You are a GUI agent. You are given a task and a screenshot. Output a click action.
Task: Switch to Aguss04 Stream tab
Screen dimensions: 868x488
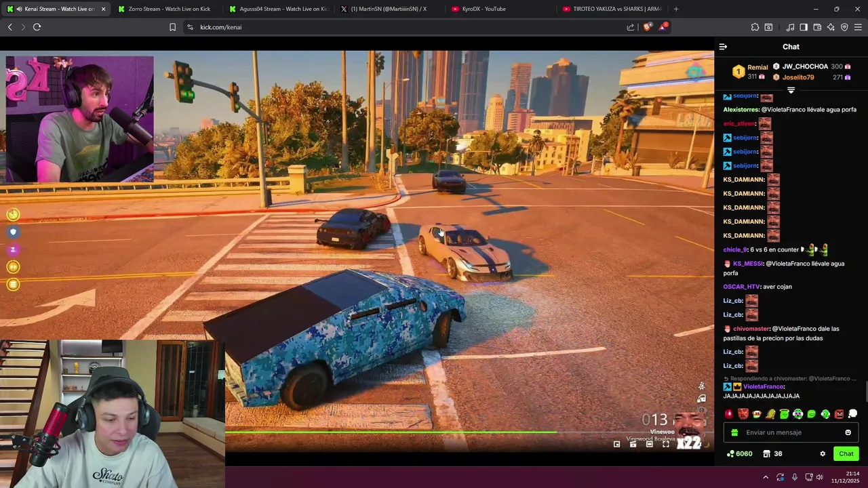click(x=278, y=9)
